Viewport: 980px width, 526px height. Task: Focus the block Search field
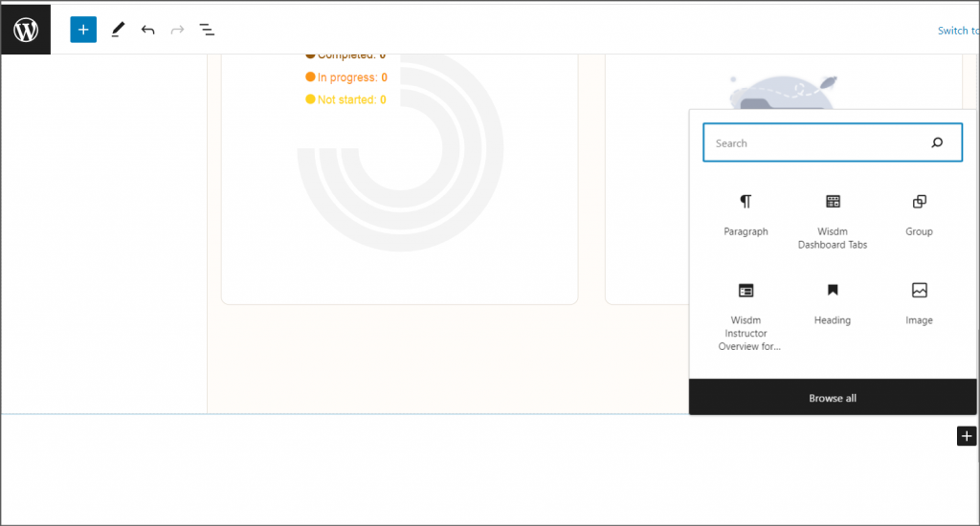click(x=813, y=143)
